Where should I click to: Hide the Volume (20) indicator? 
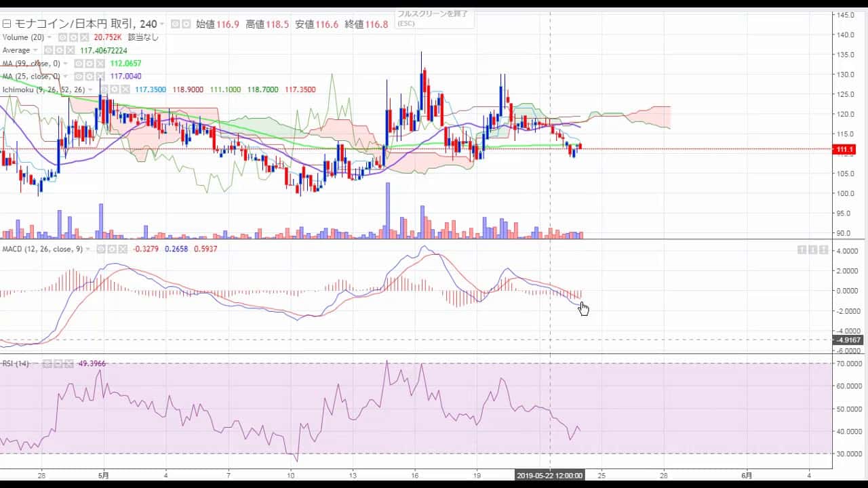(x=62, y=37)
